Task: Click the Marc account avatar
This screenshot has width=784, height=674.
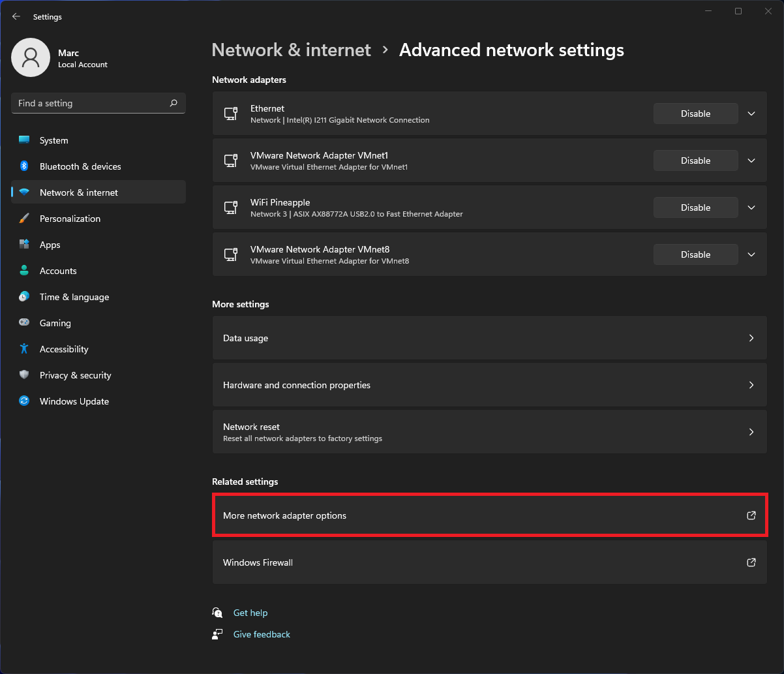Action: (30, 57)
